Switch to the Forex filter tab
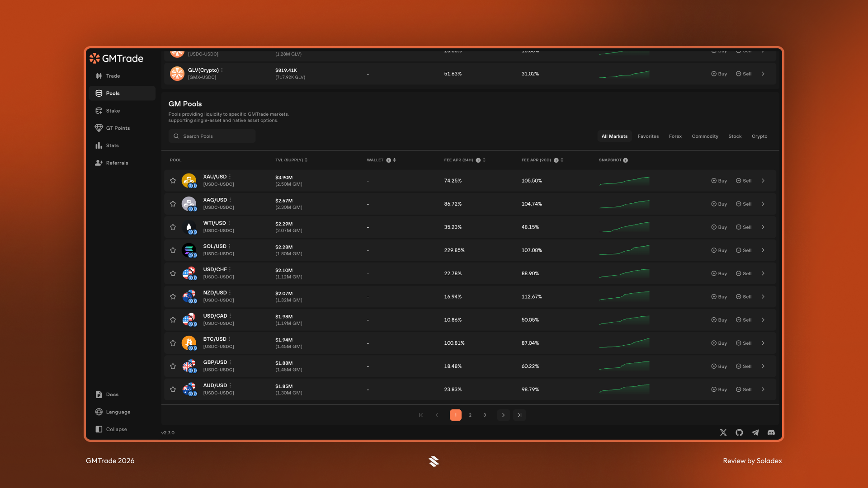The image size is (868, 488). [675, 136]
